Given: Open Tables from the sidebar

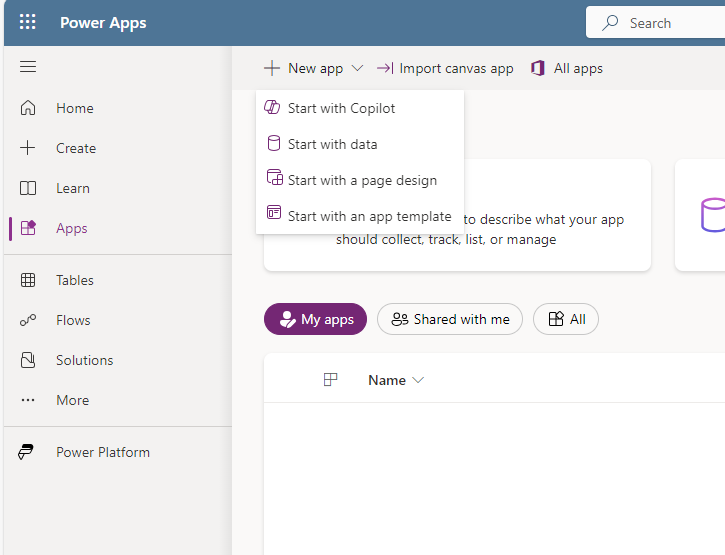Looking at the screenshot, I should [x=74, y=280].
